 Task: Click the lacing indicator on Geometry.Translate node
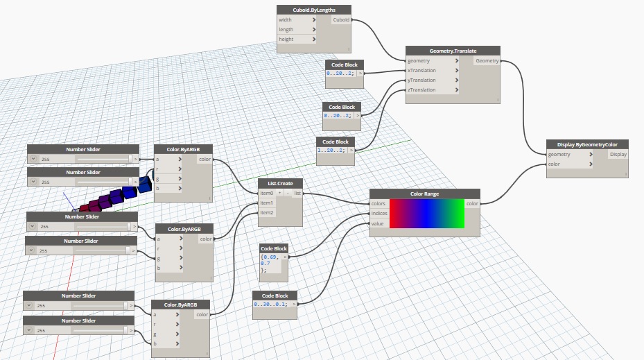coord(496,101)
